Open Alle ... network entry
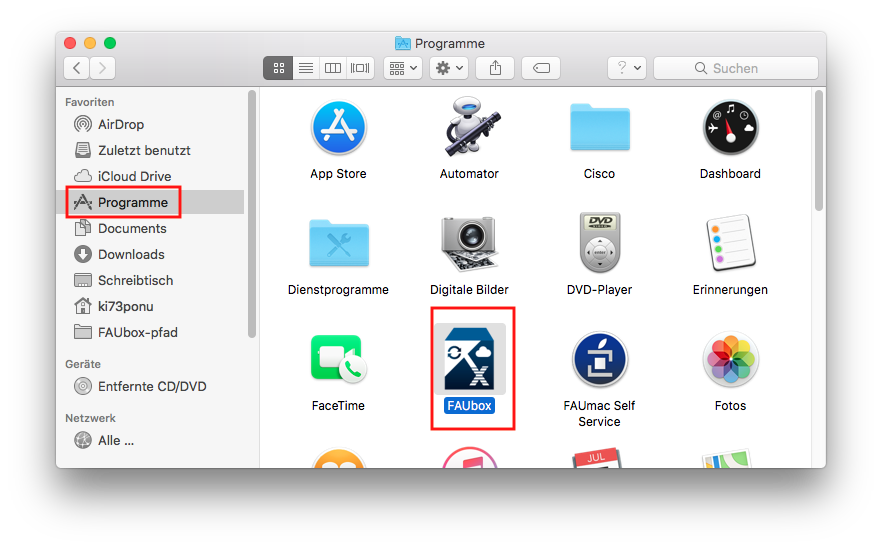The width and height of the screenshot is (882, 548). coord(150,441)
